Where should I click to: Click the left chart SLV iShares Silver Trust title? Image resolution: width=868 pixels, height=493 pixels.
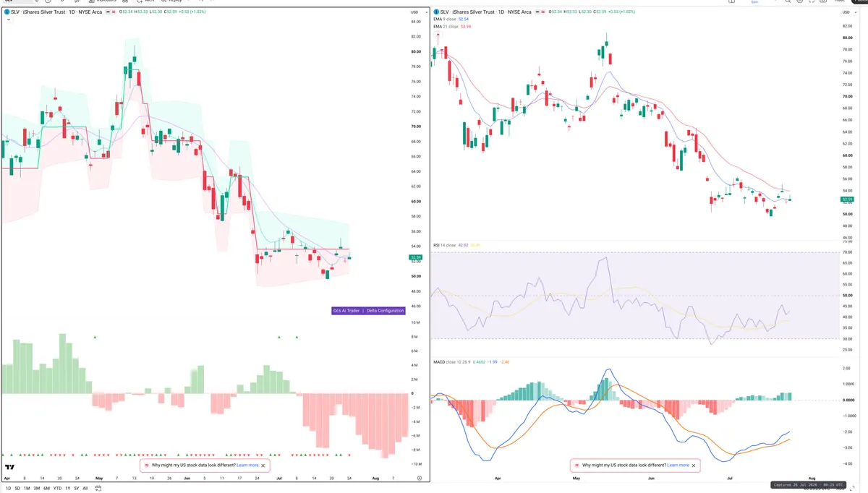coord(56,12)
